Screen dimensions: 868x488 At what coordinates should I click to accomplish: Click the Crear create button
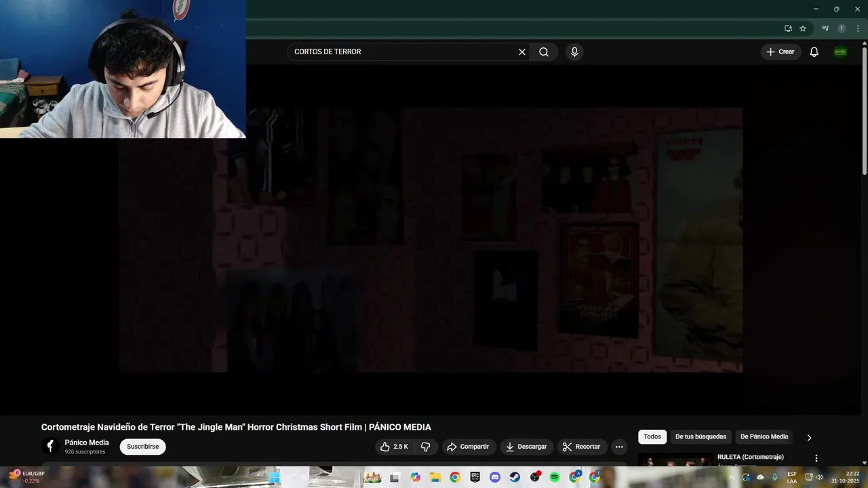[781, 52]
